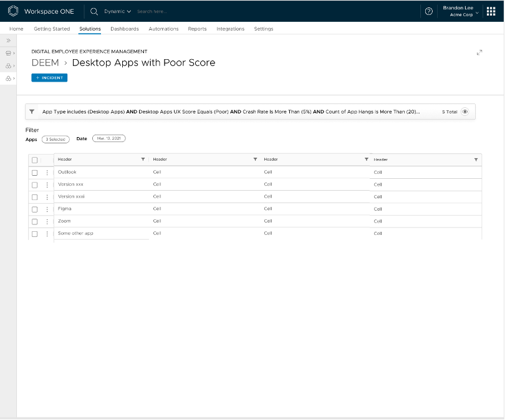Click the funnel icon in filter bar
505x420 pixels.
[32, 112]
